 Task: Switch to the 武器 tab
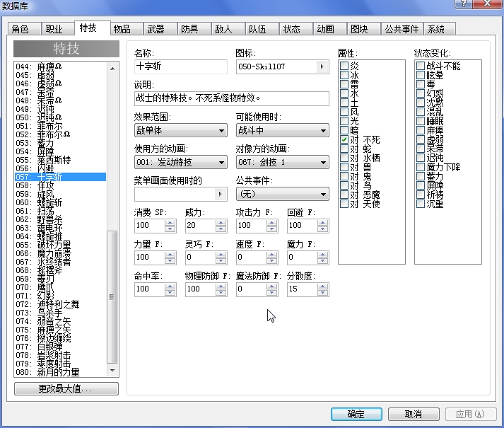[156, 29]
